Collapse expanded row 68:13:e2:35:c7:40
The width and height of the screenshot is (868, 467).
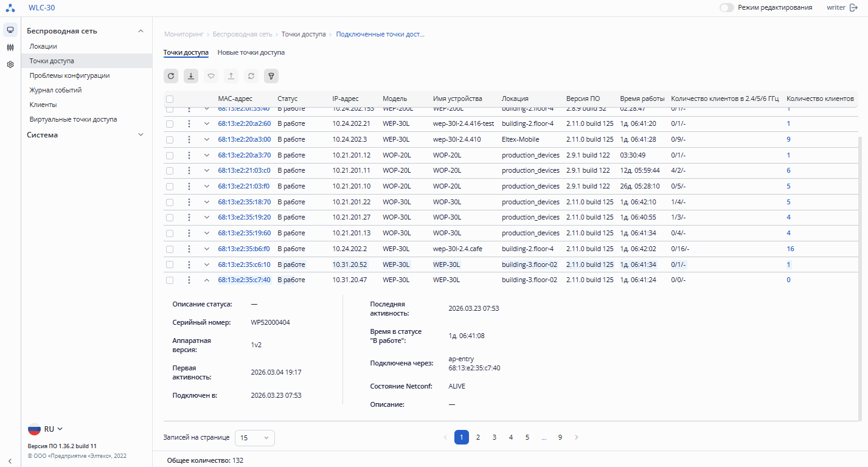coord(207,280)
